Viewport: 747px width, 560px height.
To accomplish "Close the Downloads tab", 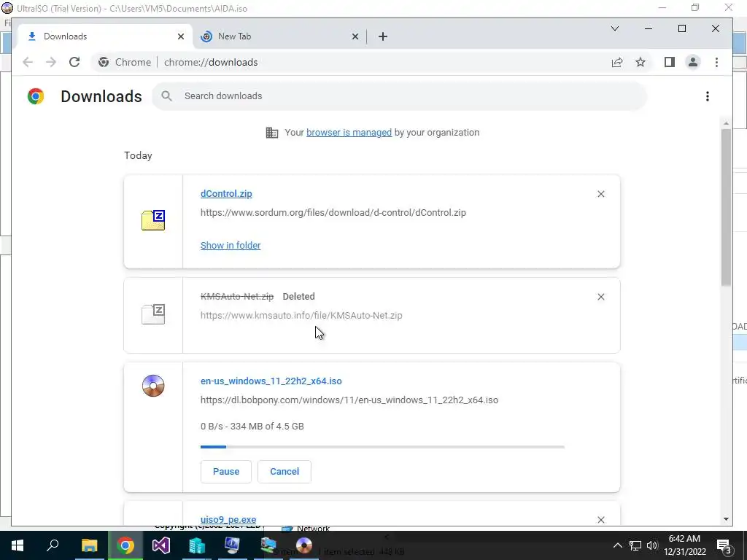I will point(181,36).
